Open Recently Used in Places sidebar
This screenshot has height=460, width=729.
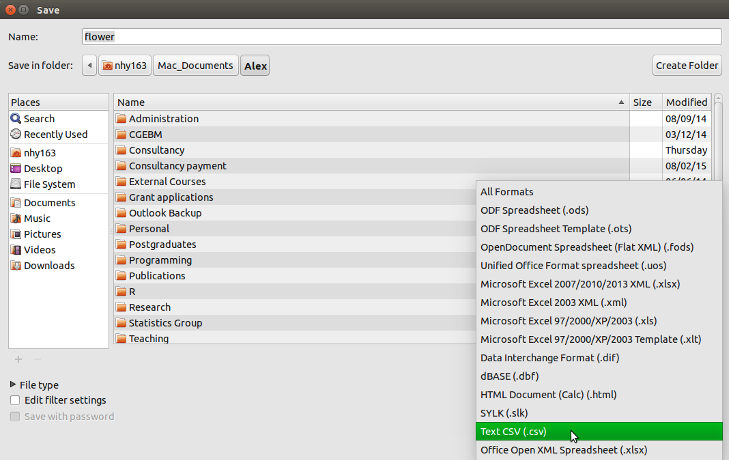coord(55,134)
